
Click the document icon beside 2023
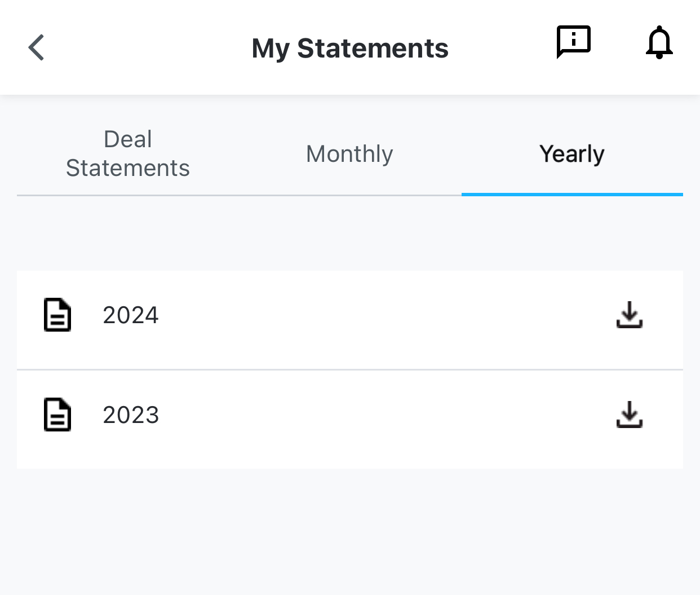57,415
